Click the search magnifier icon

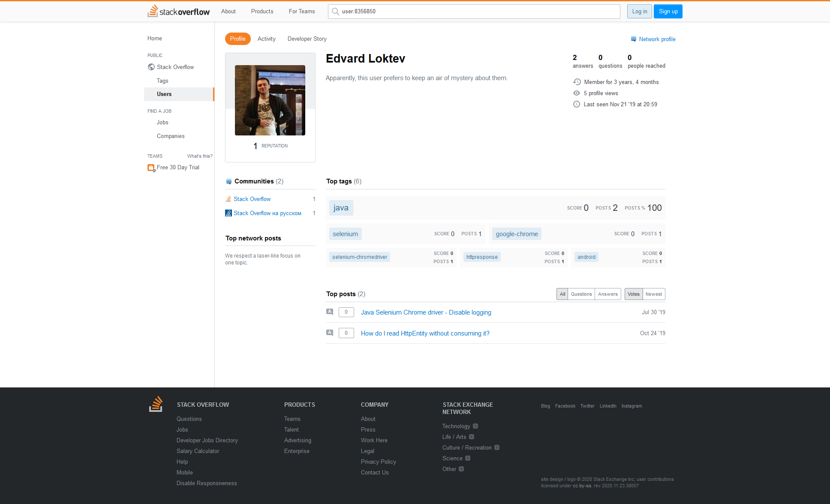point(336,12)
